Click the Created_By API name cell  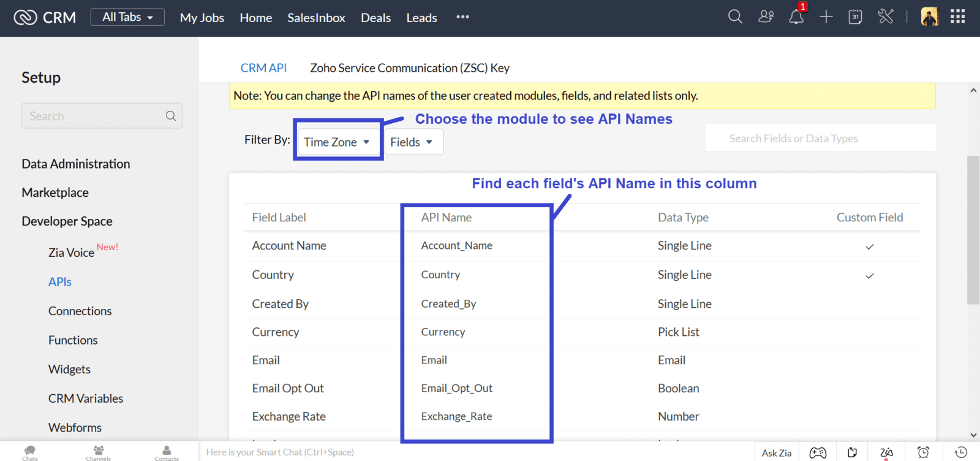pos(448,303)
